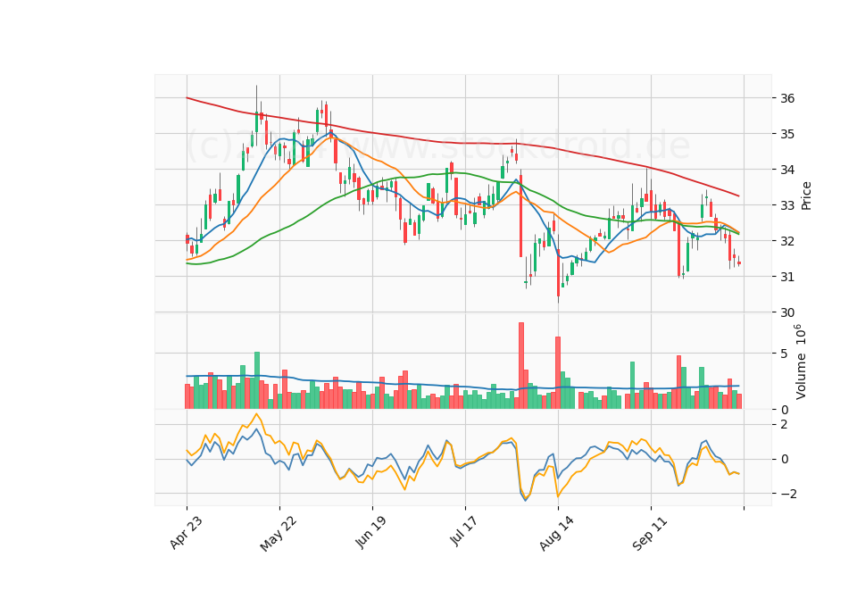Click the tall green volume bar in mid-May
The width and height of the screenshot is (857, 616).
click(x=257, y=380)
